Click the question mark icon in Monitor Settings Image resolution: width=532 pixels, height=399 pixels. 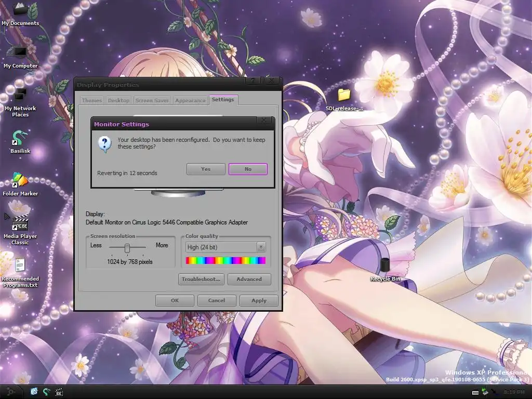pyautogui.click(x=104, y=144)
